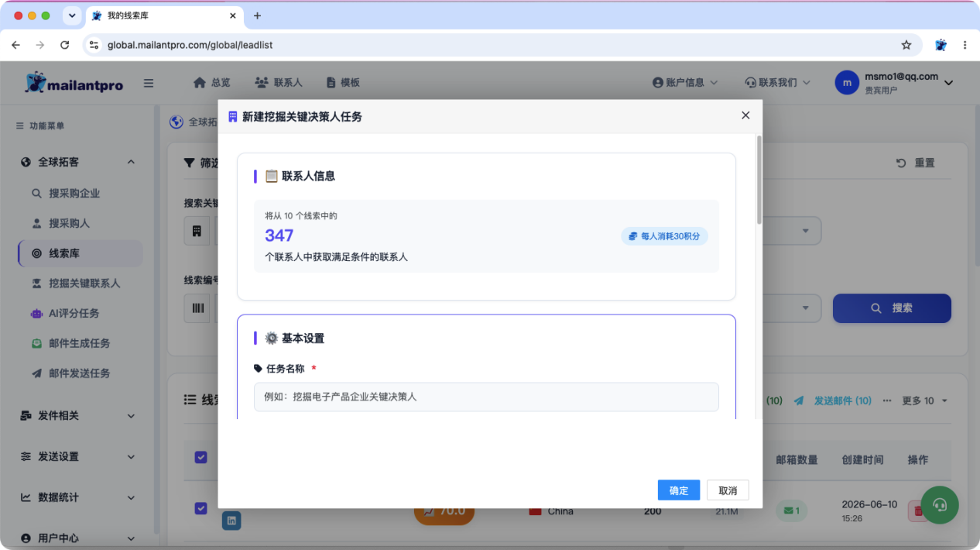Click the red delete icon in first row

click(917, 510)
